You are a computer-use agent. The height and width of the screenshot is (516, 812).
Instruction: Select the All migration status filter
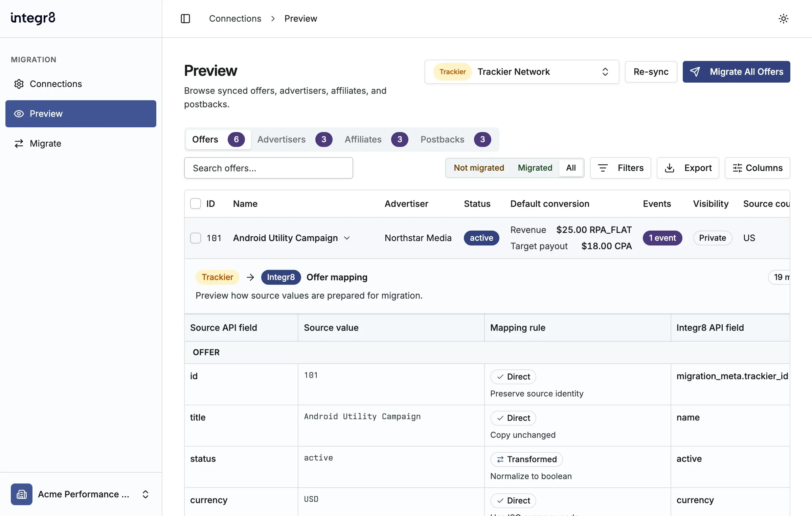tap(571, 168)
